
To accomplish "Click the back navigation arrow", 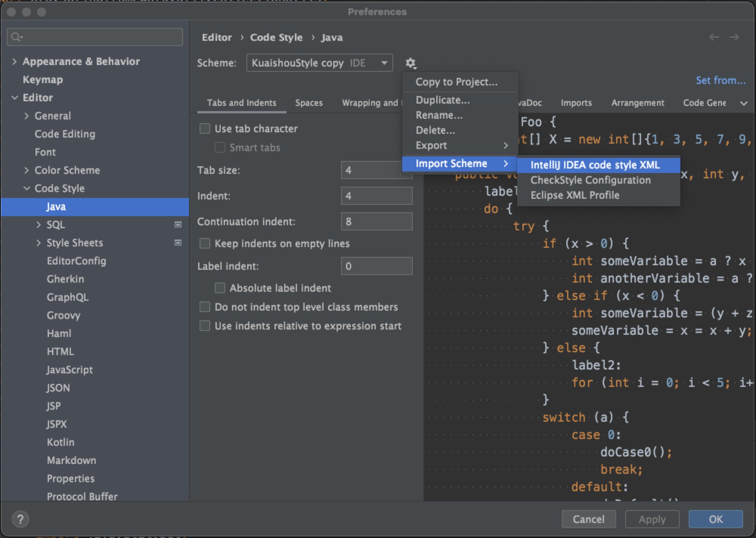I will point(714,37).
